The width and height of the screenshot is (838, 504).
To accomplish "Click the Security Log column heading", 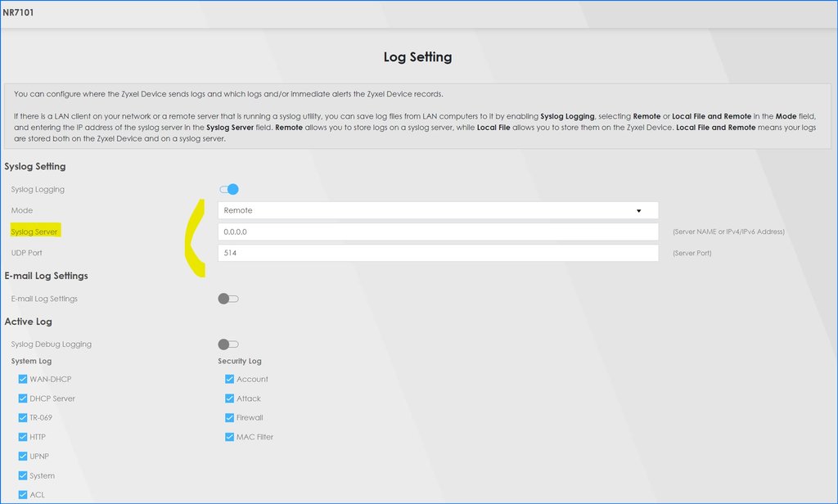I will tap(240, 361).
